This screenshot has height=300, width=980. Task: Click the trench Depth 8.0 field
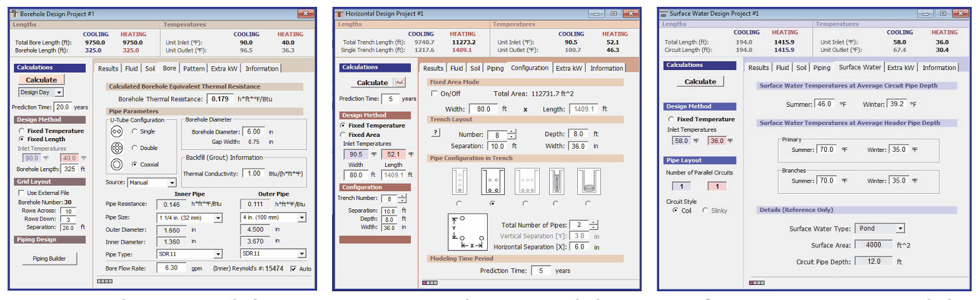(x=578, y=134)
